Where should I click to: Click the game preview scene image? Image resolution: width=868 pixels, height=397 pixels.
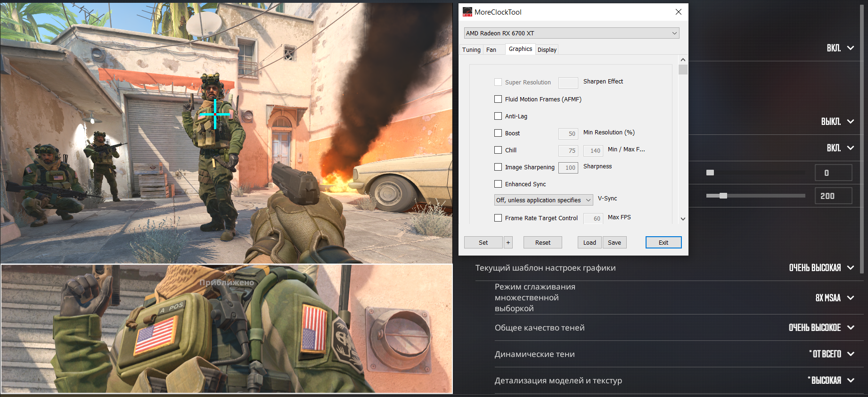coord(226,133)
